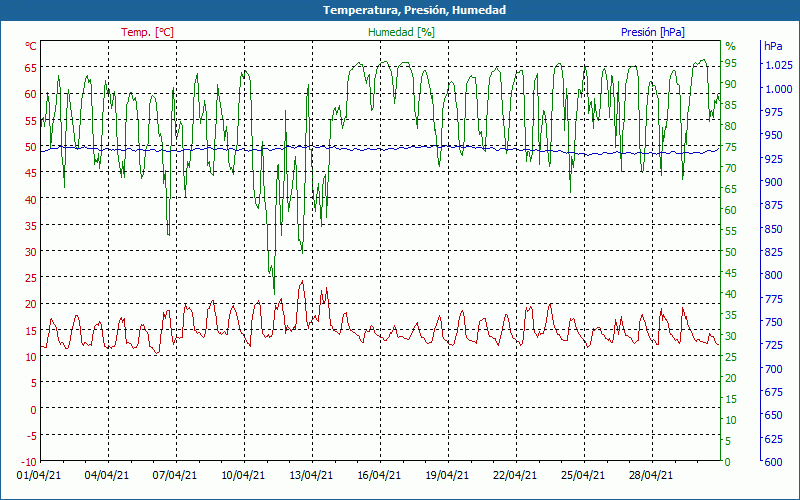This screenshot has width=800, height=500.
Task: Click the '19/04/21' date label
Action: [447, 475]
